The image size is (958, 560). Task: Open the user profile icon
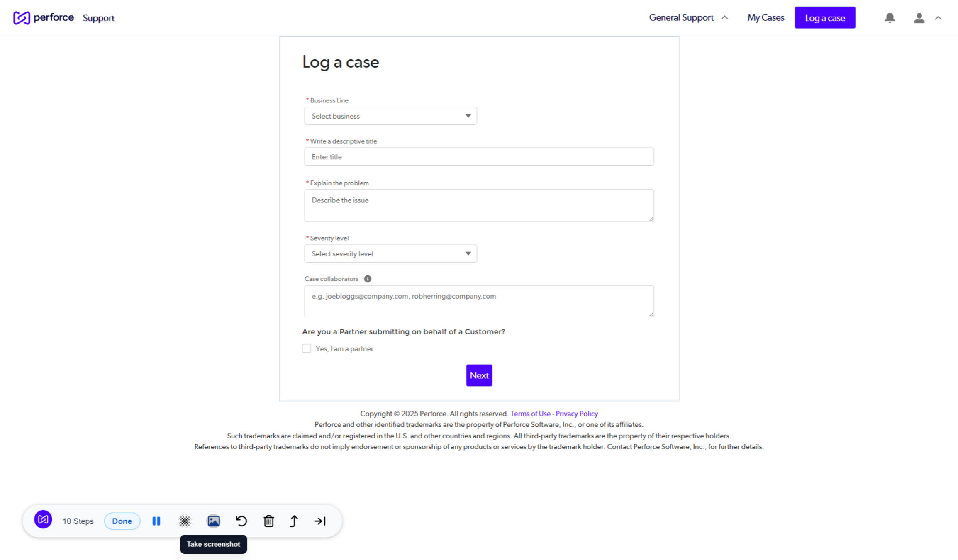919,18
